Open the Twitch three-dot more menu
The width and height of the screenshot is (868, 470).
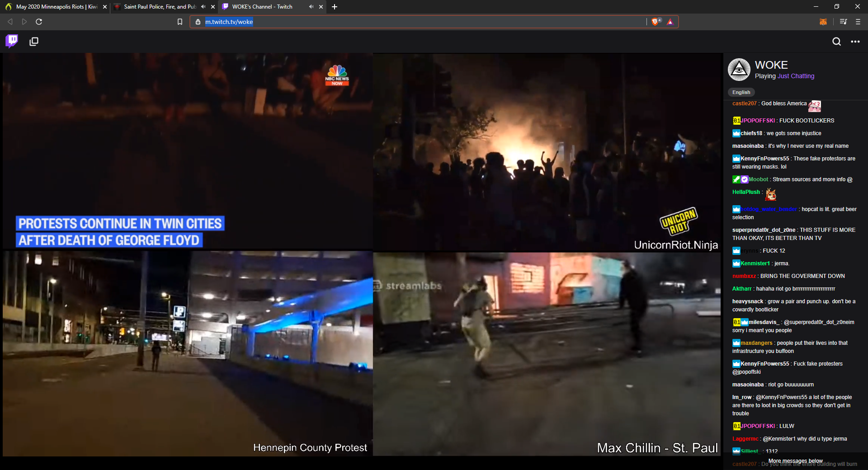[855, 42]
